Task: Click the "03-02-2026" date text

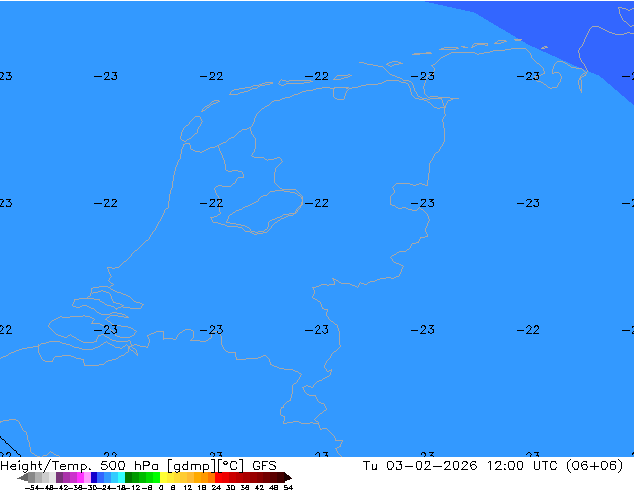Action: (x=431, y=466)
